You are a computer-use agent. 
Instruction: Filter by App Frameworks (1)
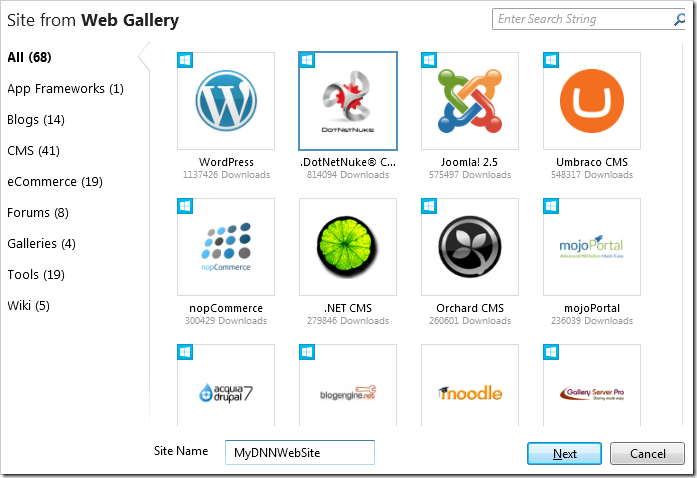[65, 89]
